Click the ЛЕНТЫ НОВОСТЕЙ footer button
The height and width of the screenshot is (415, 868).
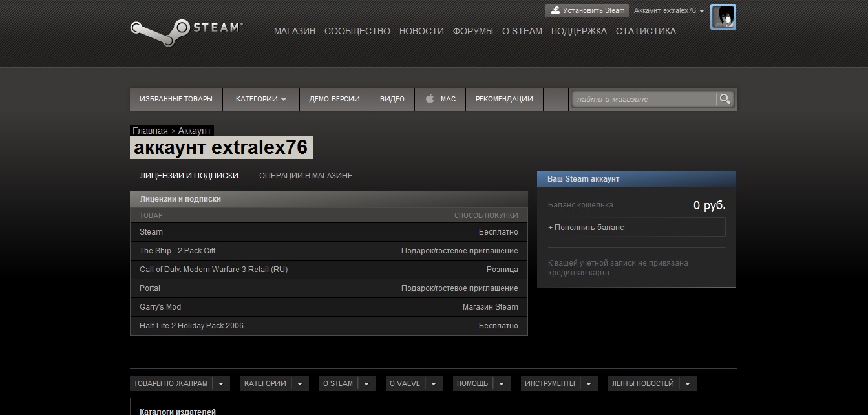point(643,383)
